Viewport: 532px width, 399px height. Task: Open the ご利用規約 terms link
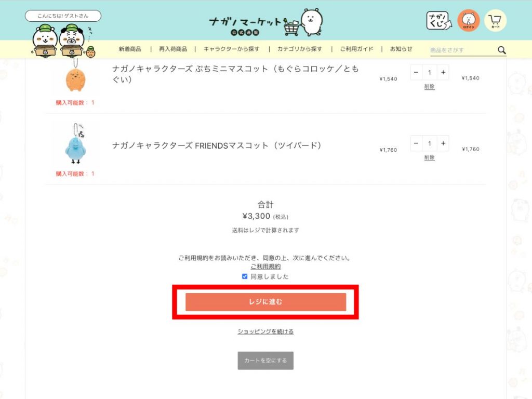(x=265, y=267)
